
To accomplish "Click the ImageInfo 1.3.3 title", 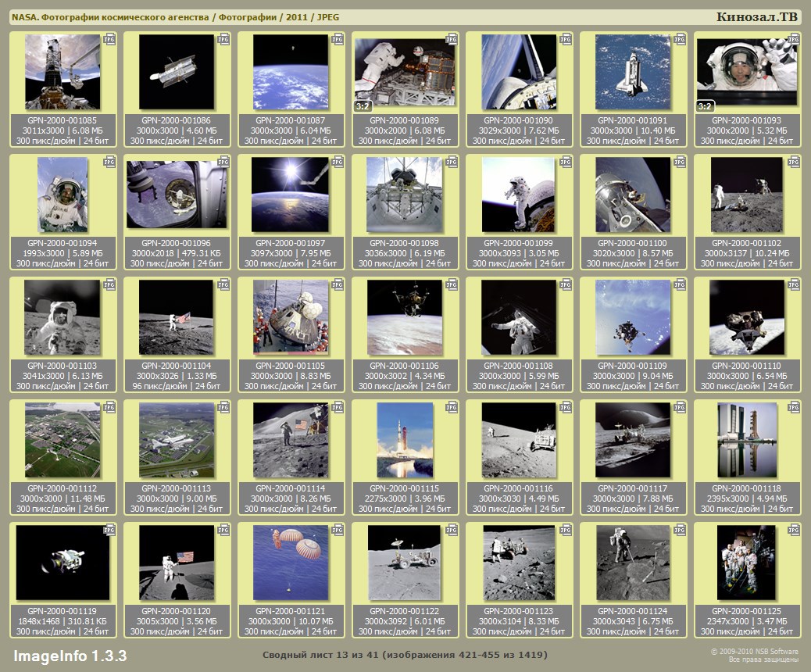I will [x=70, y=655].
